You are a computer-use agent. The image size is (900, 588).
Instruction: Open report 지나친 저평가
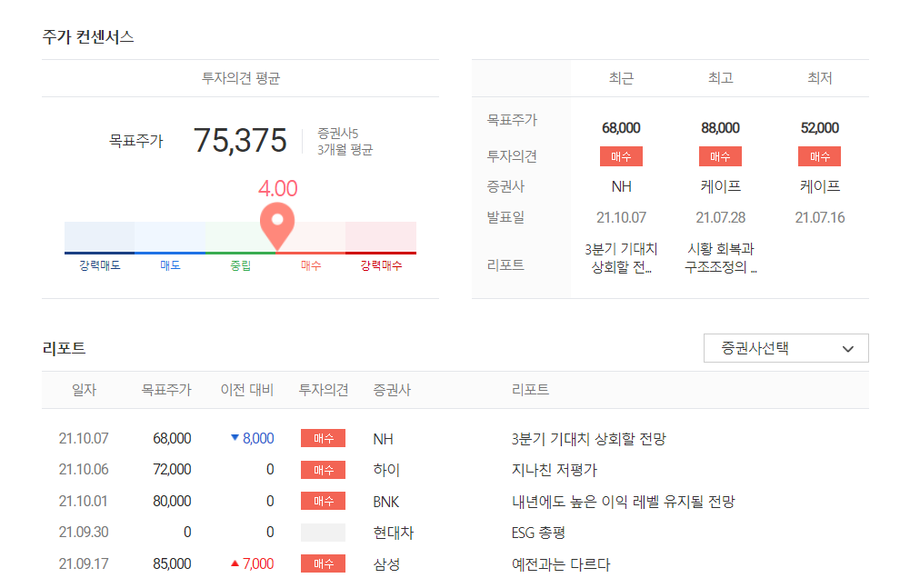[x=554, y=470]
